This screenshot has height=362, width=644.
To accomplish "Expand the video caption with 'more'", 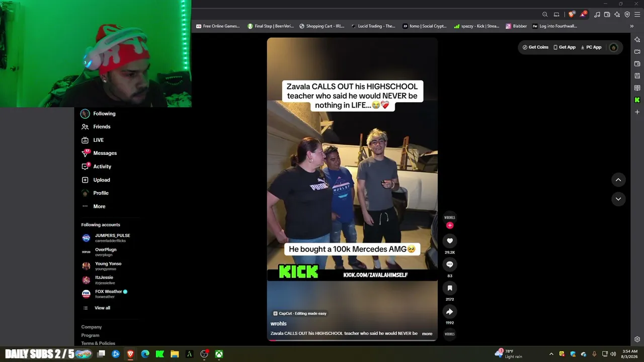I will pos(427,334).
